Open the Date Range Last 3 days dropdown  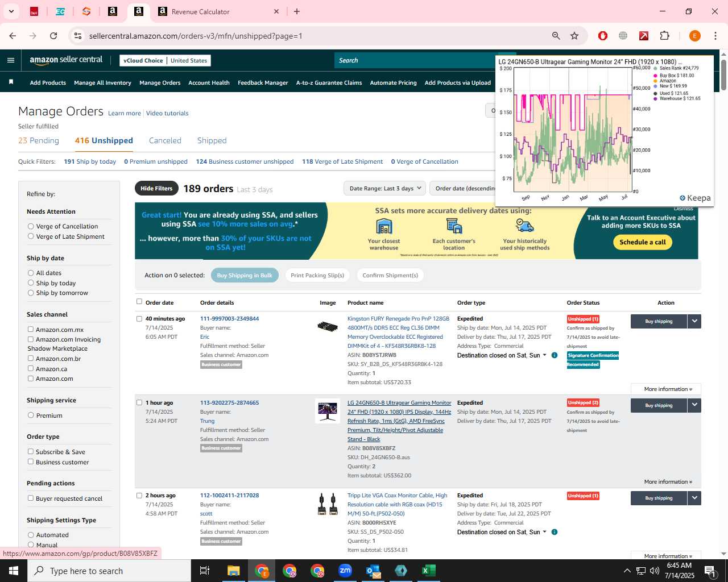coord(385,188)
